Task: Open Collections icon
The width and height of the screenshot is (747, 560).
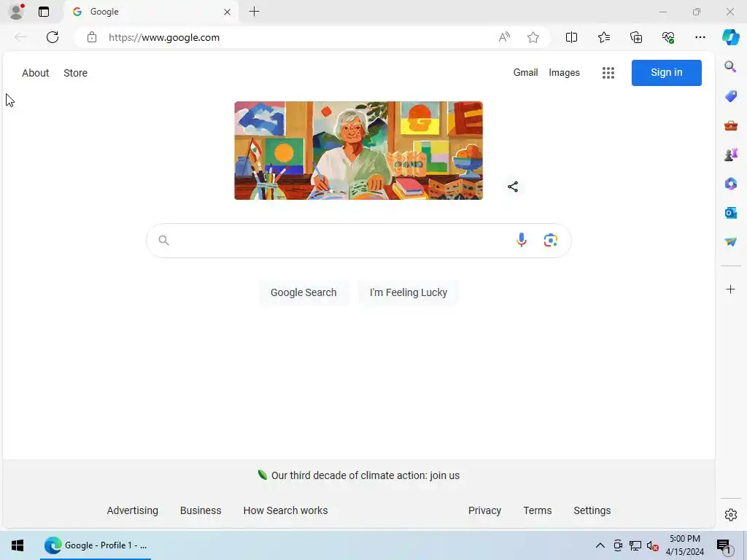Action: tap(636, 37)
